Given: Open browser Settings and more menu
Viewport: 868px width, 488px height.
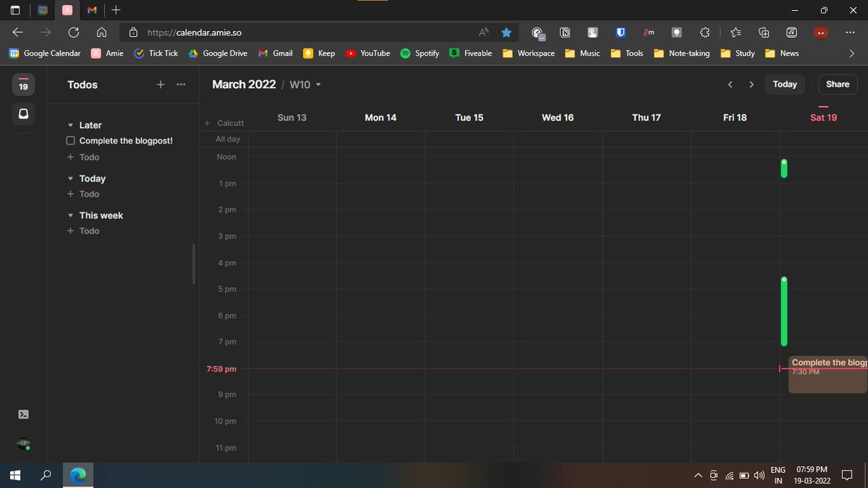Looking at the screenshot, I should tap(848, 33).
